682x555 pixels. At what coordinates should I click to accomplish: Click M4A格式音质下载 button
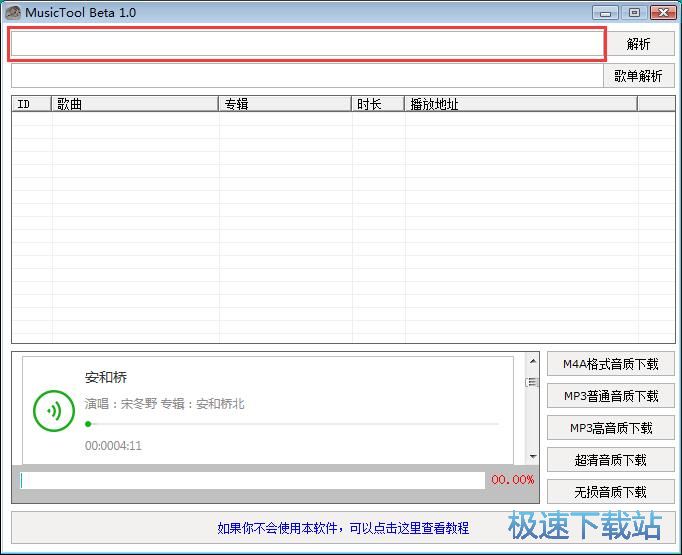(611, 364)
